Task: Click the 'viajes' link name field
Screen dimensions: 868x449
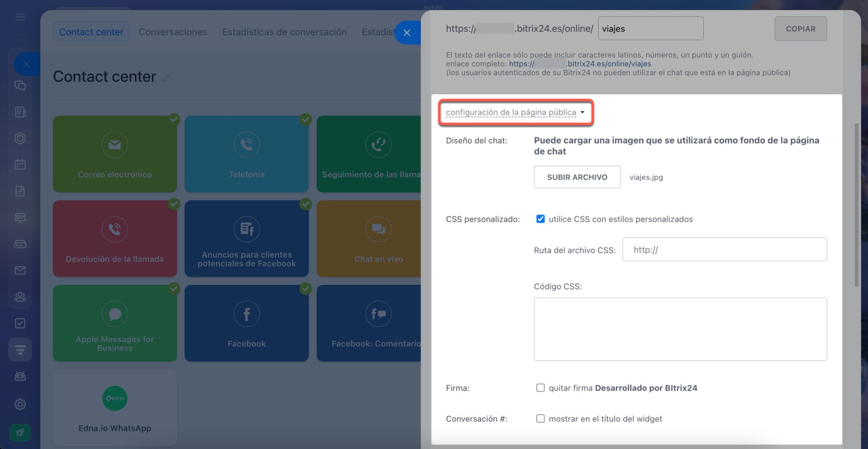Action: tap(651, 29)
